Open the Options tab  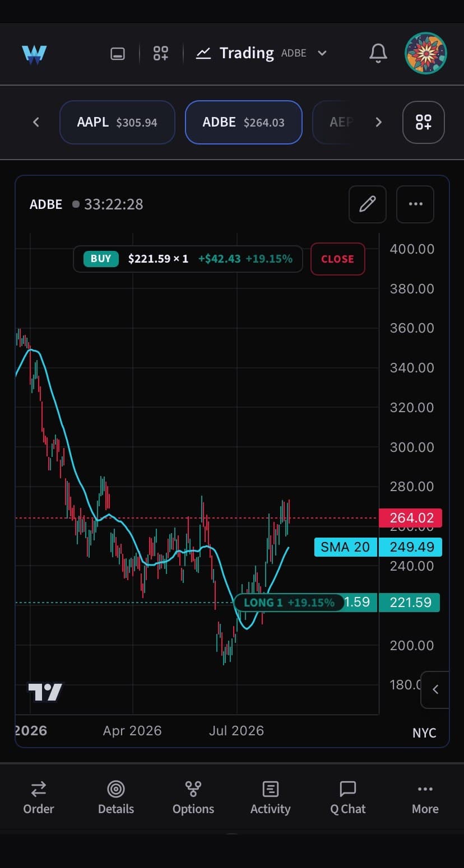tap(193, 797)
